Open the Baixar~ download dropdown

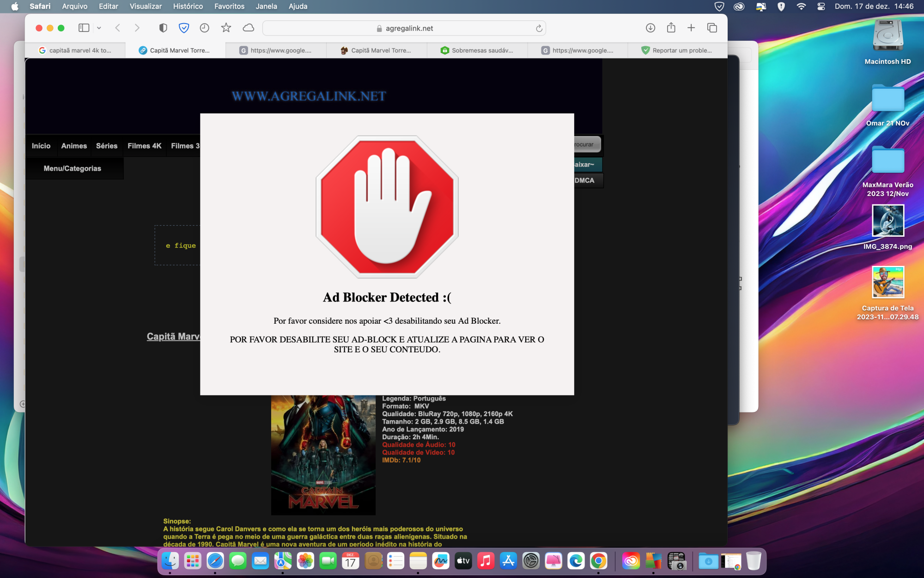coord(583,165)
